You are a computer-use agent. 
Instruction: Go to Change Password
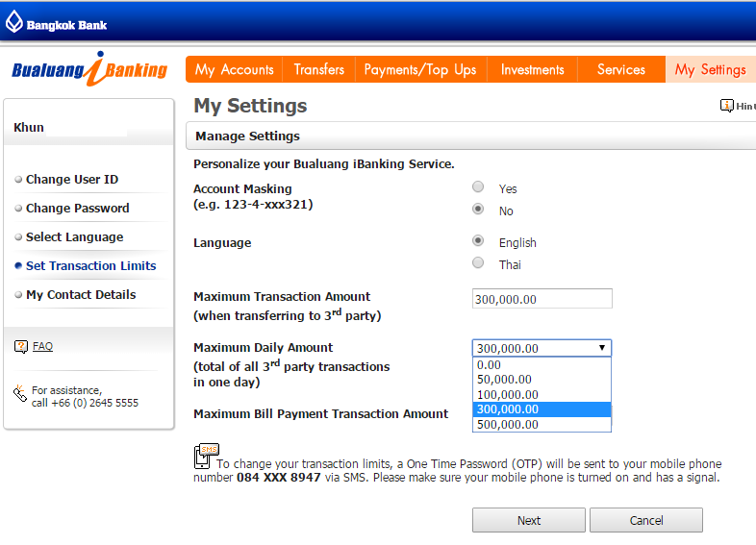pos(78,209)
